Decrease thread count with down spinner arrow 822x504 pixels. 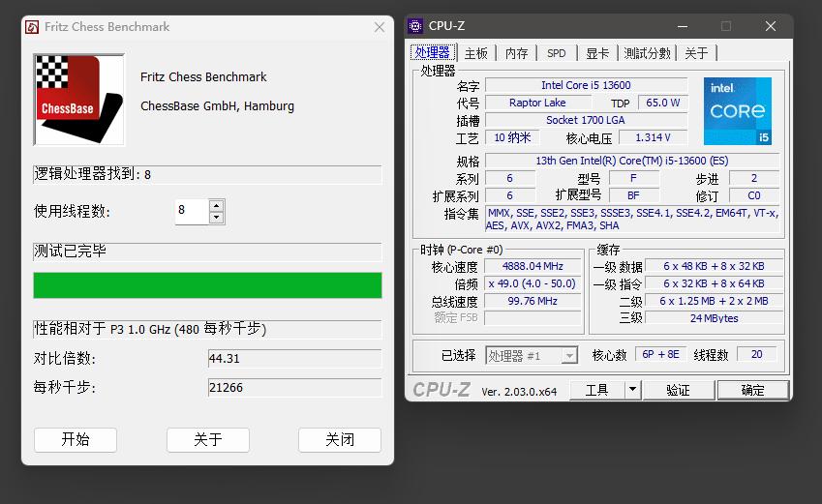[x=217, y=218]
